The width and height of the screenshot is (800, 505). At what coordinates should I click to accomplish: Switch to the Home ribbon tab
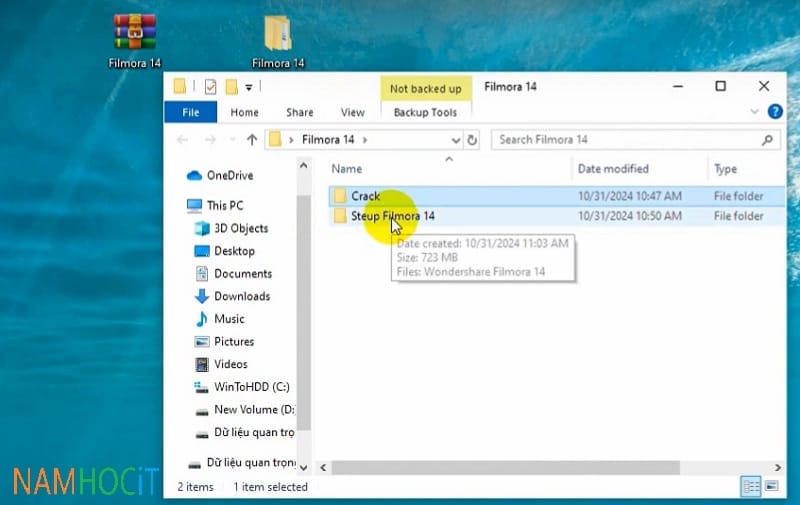click(x=244, y=112)
